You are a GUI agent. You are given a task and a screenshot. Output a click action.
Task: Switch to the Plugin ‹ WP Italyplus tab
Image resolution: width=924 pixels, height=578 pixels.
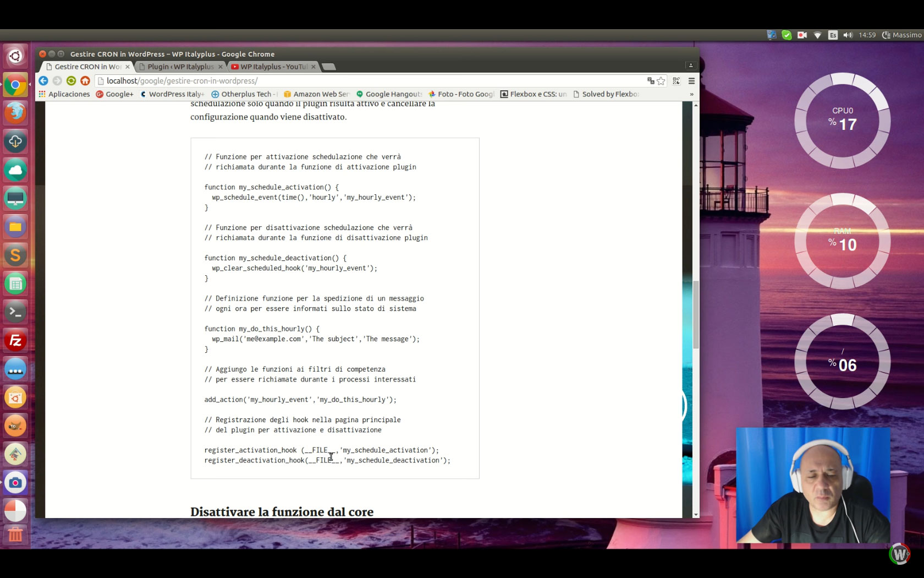pyautogui.click(x=180, y=67)
